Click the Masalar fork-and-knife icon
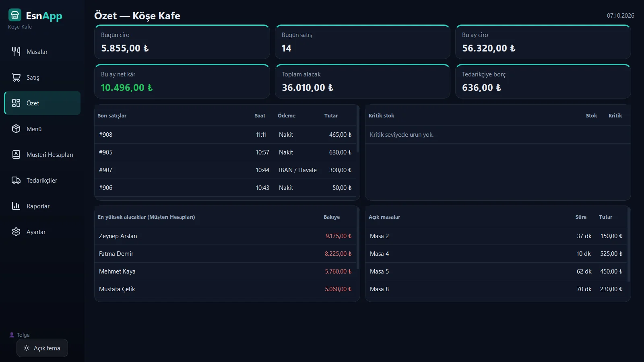 [16, 51]
